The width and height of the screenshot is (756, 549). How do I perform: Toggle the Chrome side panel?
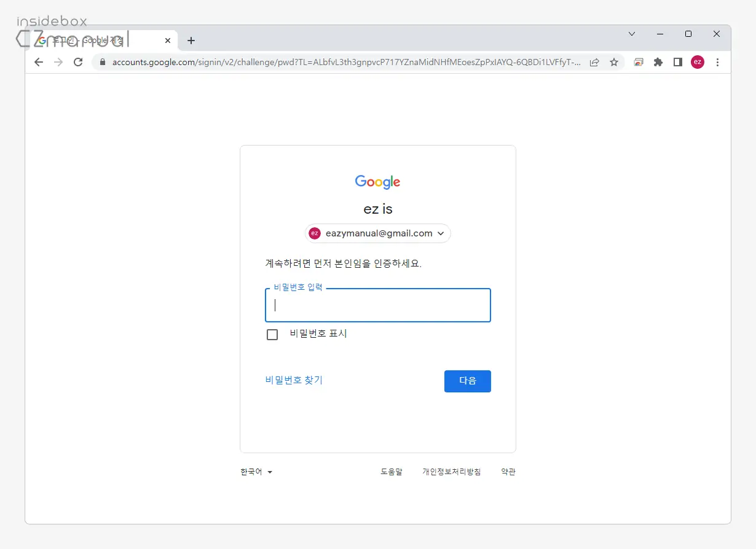point(678,62)
